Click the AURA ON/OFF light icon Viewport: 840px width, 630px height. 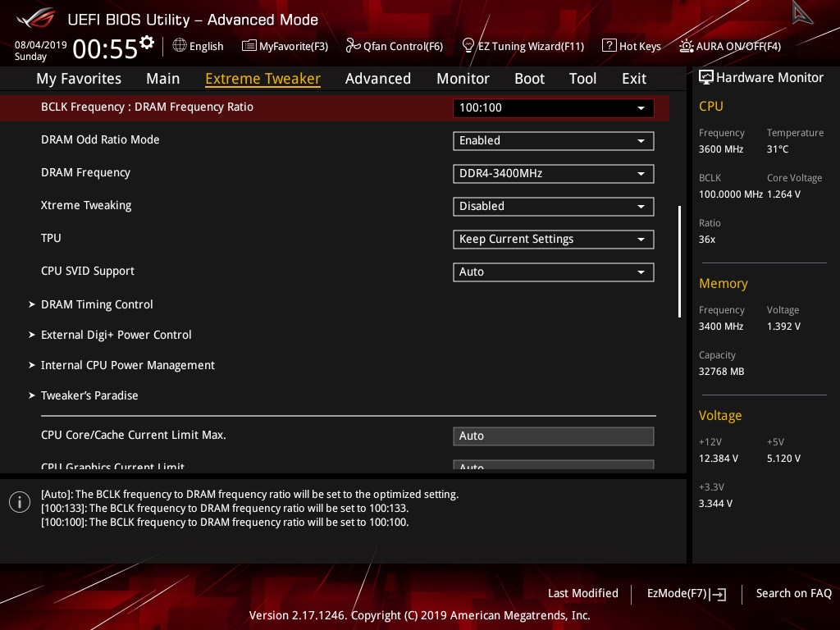click(x=686, y=46)
